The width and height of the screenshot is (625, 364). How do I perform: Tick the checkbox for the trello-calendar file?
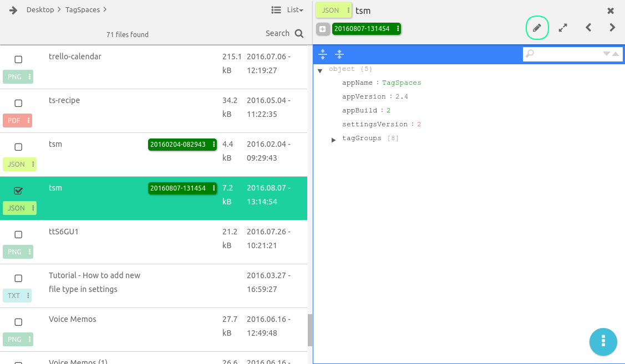click(18, 59)
